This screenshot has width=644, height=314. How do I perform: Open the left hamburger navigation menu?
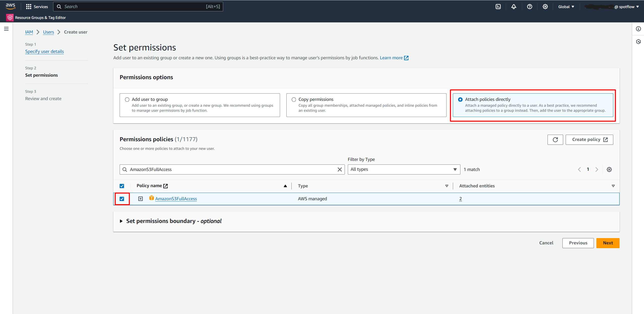tap(6, 29)
